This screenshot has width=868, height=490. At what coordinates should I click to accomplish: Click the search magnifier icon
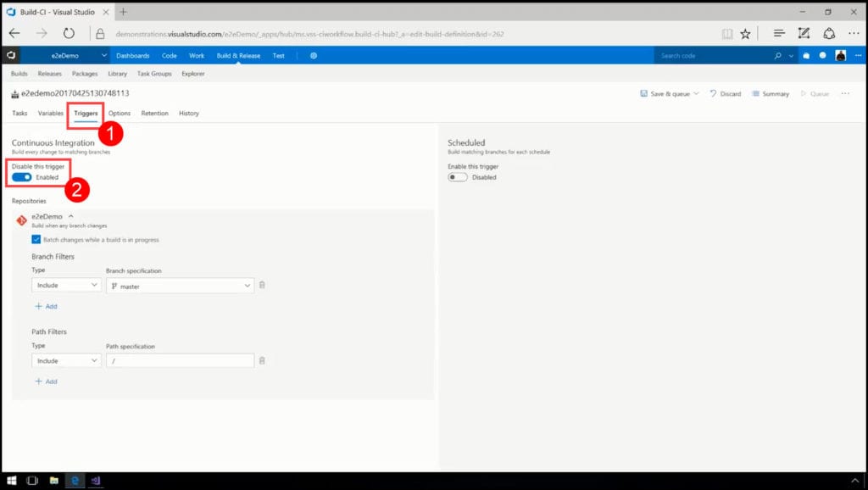point(778,55)
